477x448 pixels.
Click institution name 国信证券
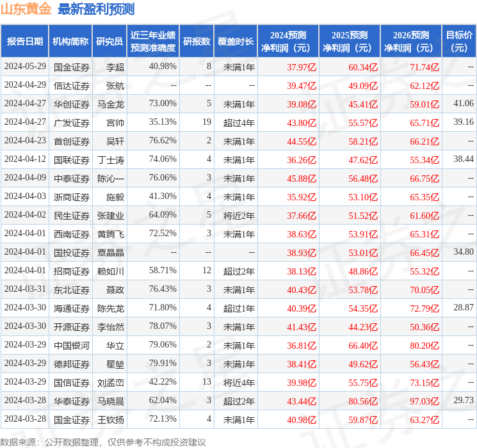point(72,383)
